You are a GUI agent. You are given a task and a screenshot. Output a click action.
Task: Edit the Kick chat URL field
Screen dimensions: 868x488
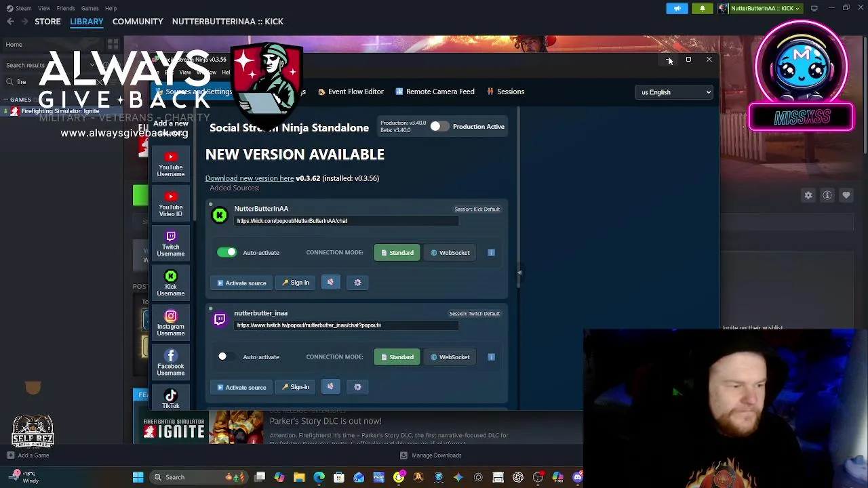click(x=347, y=221)
